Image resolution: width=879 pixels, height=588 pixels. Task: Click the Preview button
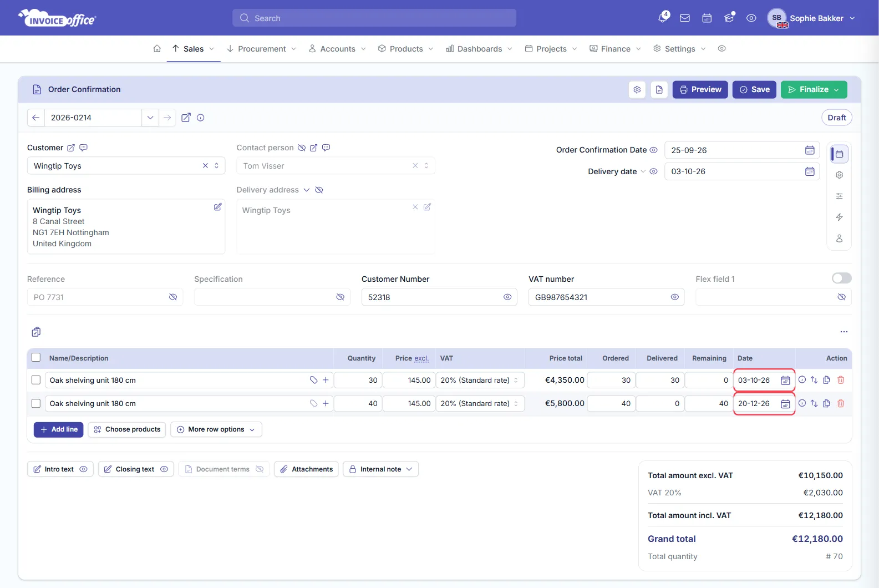[700, 89]
